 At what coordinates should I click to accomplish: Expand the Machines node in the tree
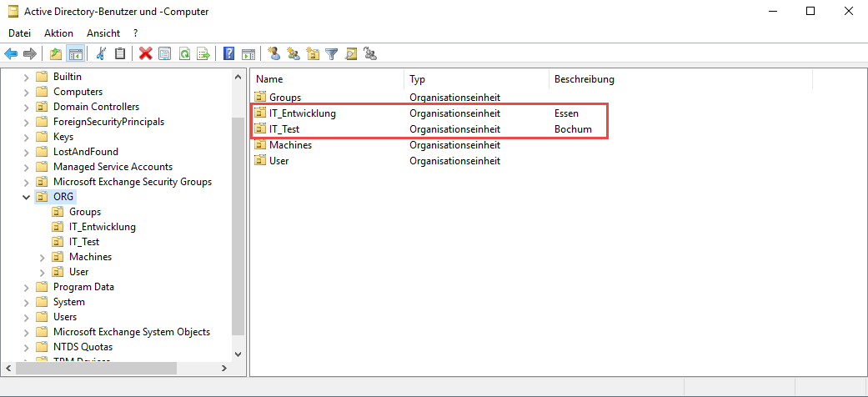(x=42, y=257)
